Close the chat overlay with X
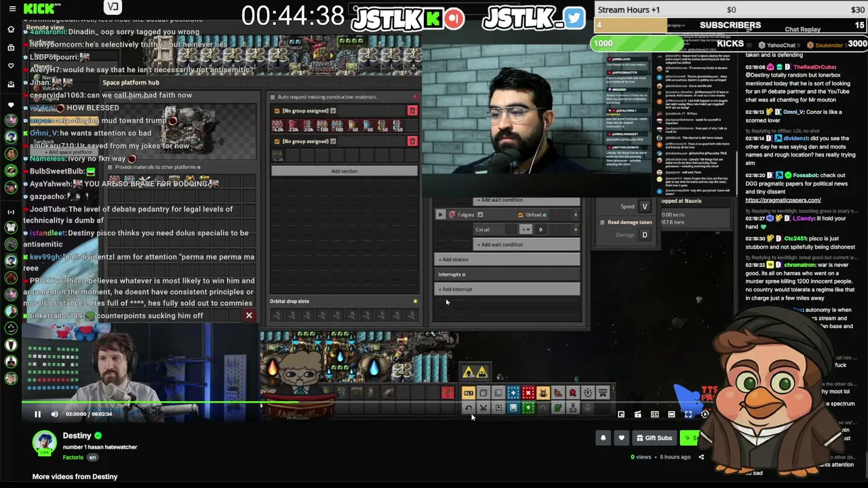This screenshot has width=868, height=488. [249, 315]
